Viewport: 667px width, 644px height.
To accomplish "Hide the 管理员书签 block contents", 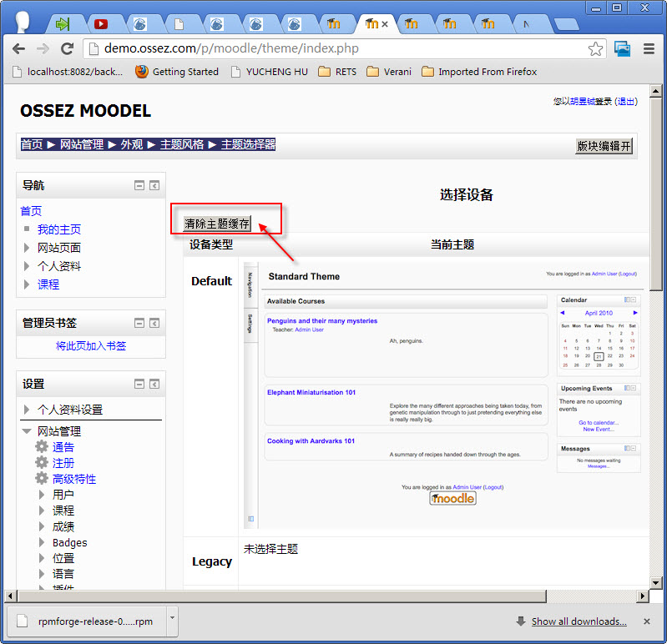I will [x=139, y=323].
